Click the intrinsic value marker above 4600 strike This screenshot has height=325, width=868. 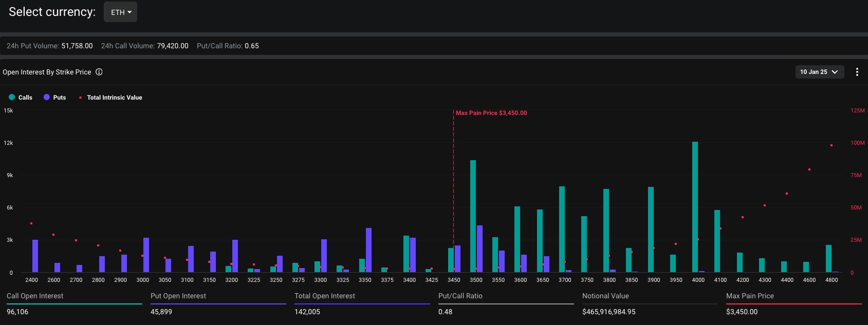(x=809, y=169)
